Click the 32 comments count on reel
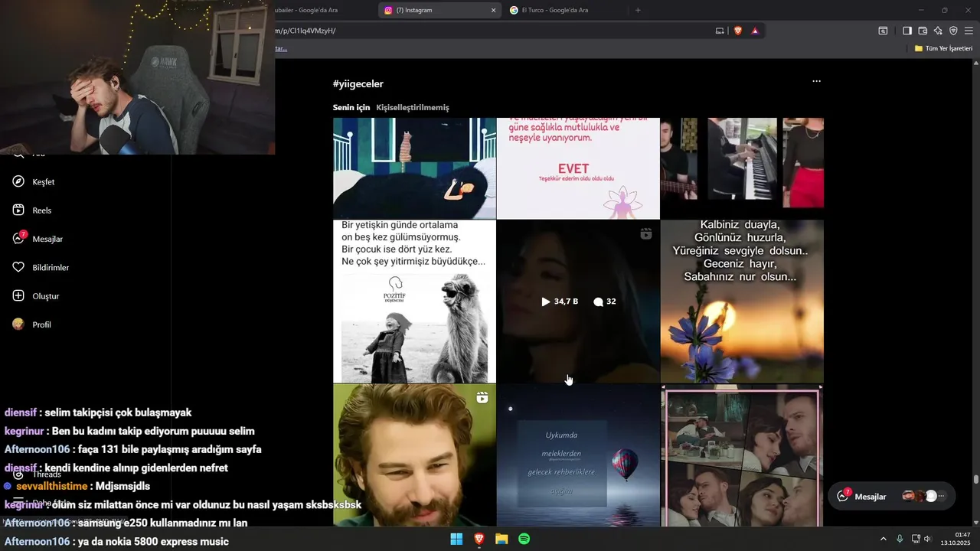The width and height of the screenshot is (980, 551). coord(605,302)
